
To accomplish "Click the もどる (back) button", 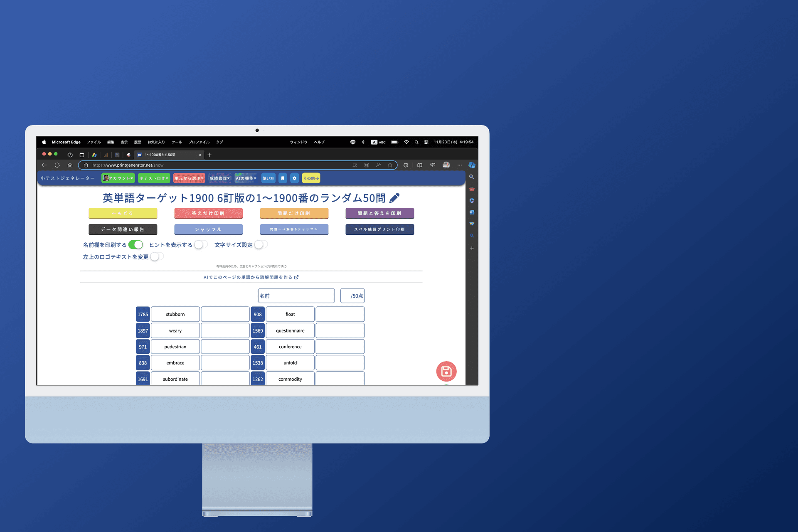I will [x=122, y=212].
